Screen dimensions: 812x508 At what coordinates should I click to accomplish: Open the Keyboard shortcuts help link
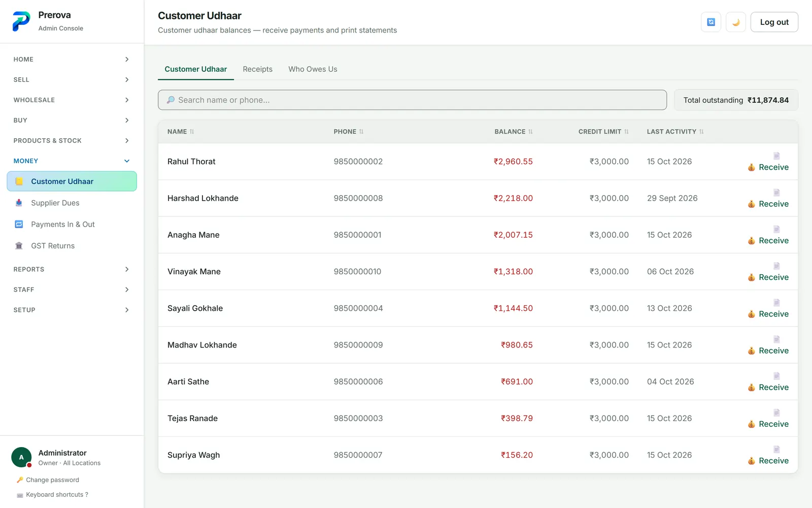coord(52,495)
